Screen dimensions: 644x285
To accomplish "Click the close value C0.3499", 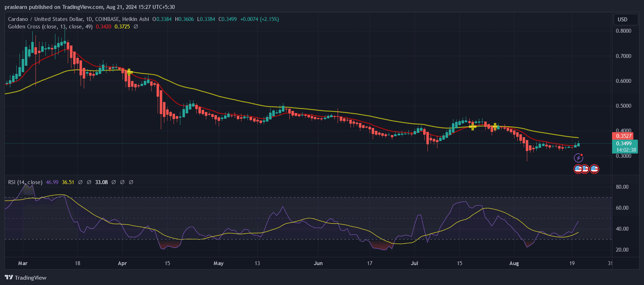I will point(228,19).
